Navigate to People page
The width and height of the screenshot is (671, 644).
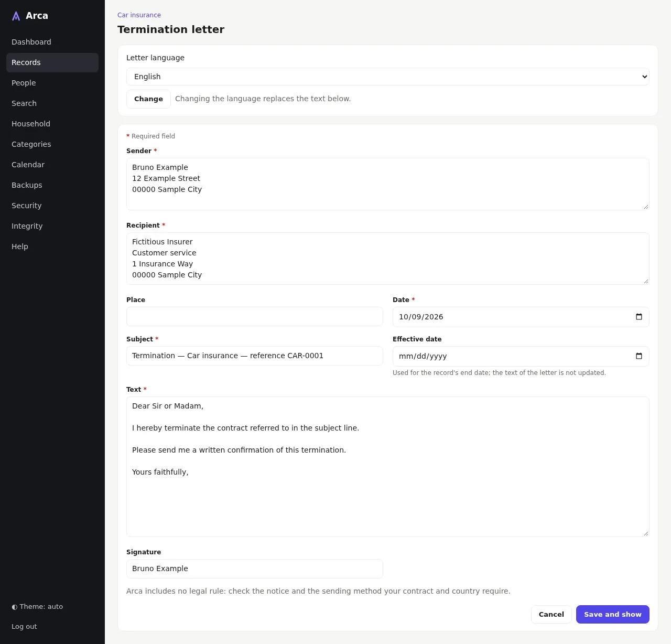click(x=52, y=83)
